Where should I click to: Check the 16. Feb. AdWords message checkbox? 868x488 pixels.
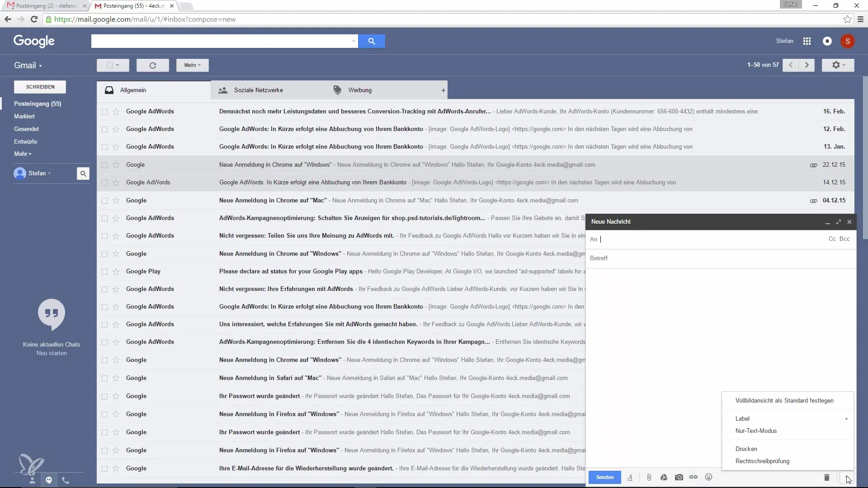tap(104, 112)
